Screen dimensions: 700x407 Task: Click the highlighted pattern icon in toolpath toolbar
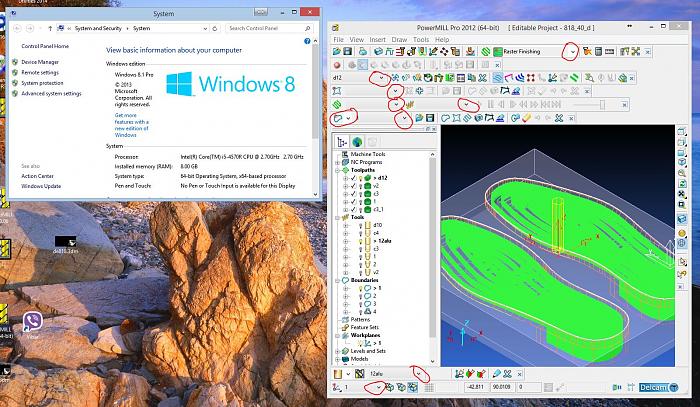click(x=497, y=78)
